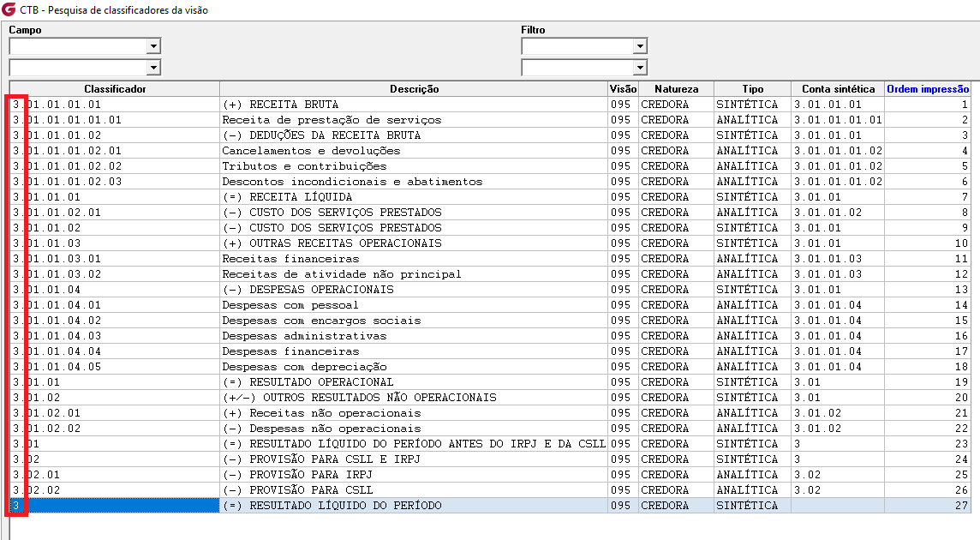The width and height of the screenshot is (980, 540).
Task: Select classifier 3.01.01.02 row
Action: (490, 228)
